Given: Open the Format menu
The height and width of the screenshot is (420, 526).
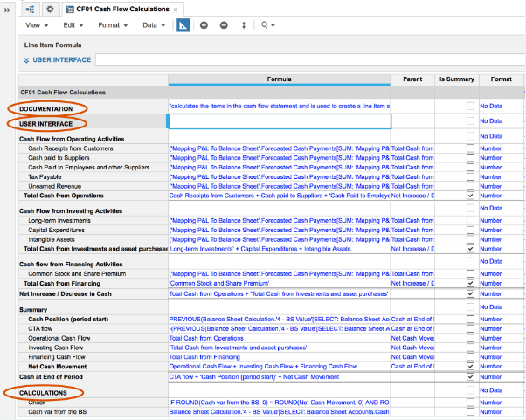Looking at the screenshot, I should pos(113,25).
